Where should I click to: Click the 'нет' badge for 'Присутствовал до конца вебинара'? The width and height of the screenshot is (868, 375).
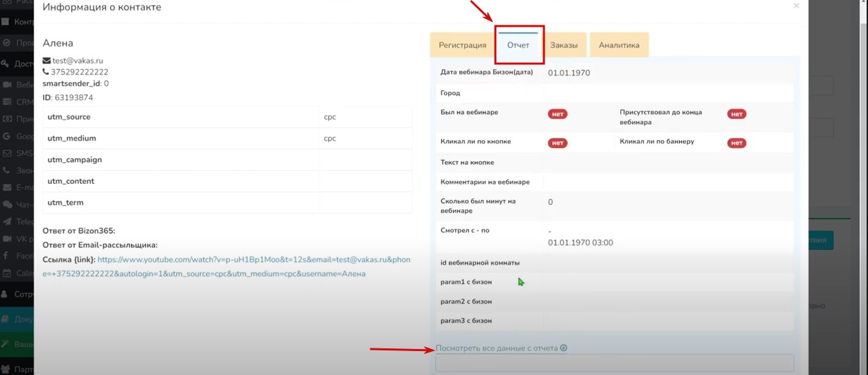(736, 114)
